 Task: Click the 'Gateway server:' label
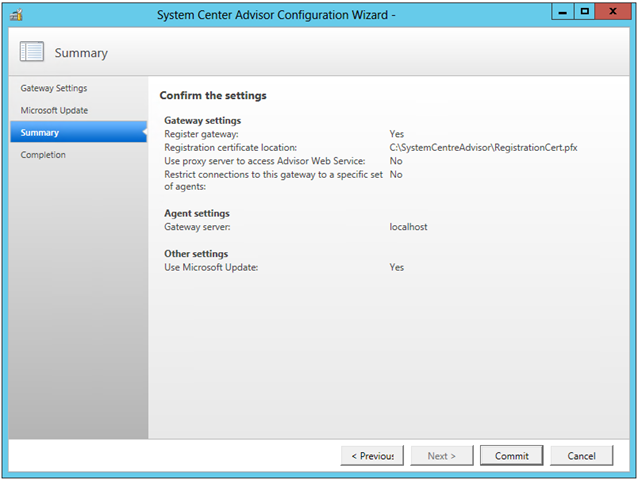click(197, 227)
